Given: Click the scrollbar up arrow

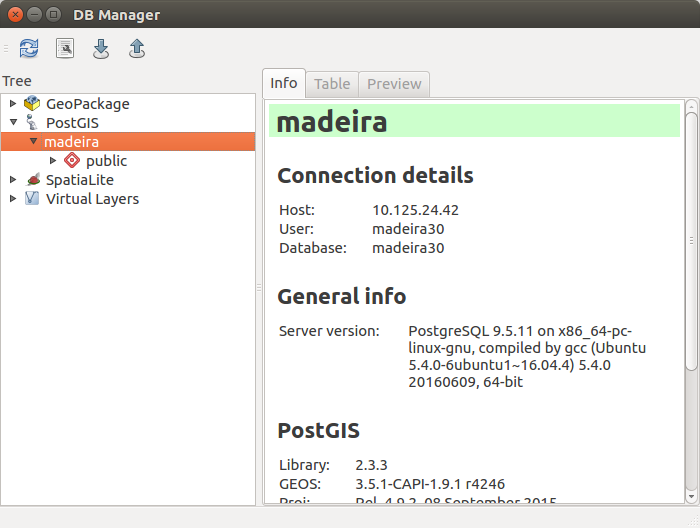Looking at the screenshot, I should [691, 107].
